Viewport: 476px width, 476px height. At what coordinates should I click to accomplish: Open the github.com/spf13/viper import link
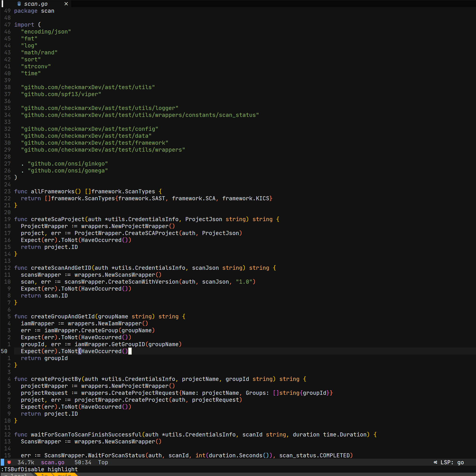[61, 94]
